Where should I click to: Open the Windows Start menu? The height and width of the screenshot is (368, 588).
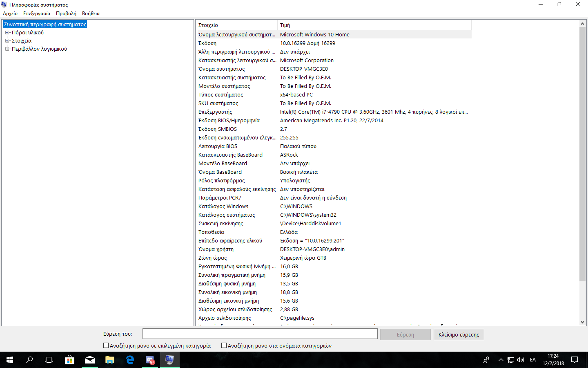(x=10, y=360)
